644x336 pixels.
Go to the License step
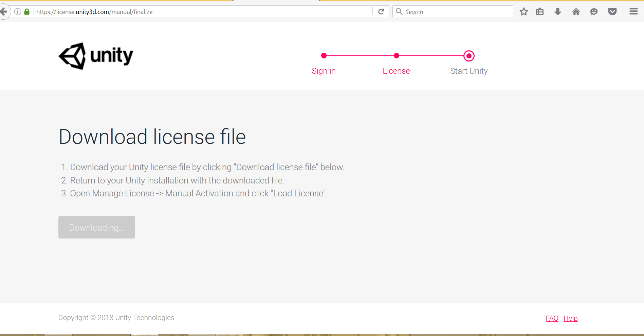click(397, 71)
